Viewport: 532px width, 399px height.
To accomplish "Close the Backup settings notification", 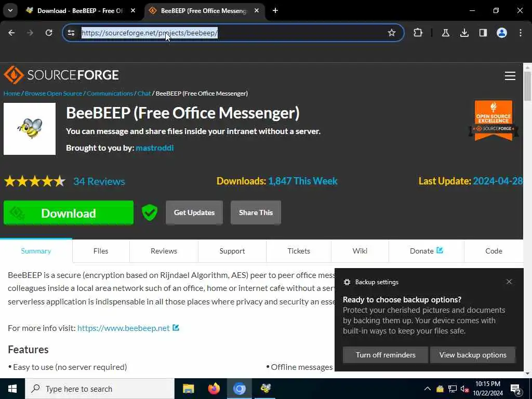I will [x=509, y=282].
